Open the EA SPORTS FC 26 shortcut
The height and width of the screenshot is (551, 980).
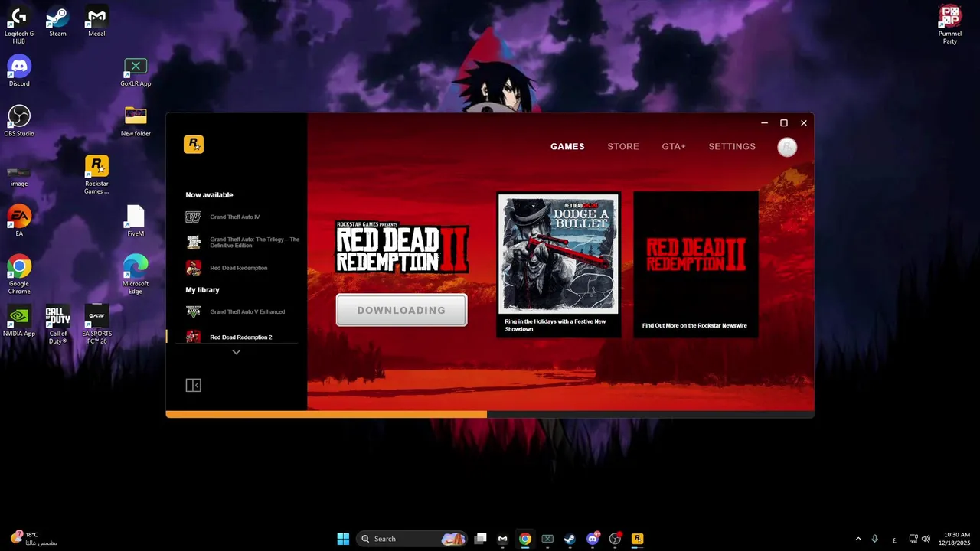pos(96,325)
